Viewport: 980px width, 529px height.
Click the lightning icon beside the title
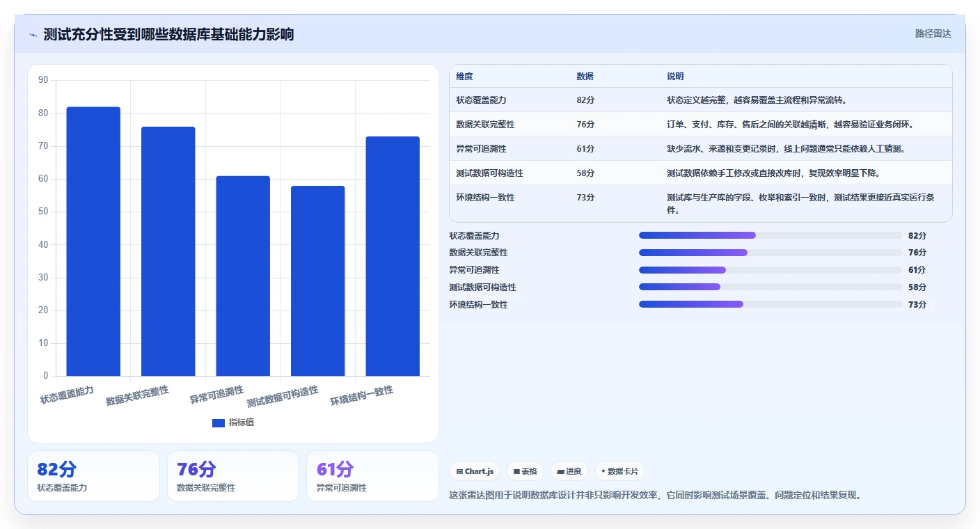33,35
